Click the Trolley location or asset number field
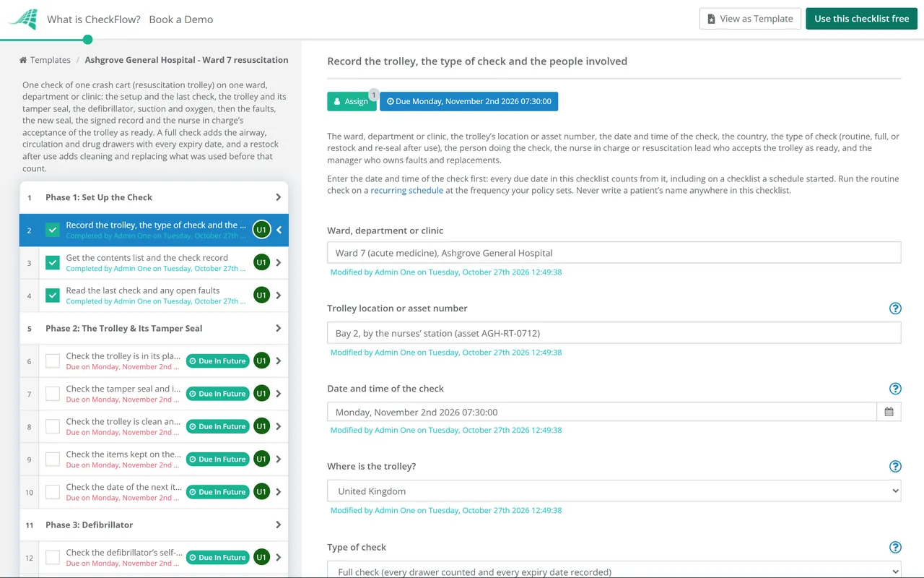The width and height of the screenshot is (924, 578). (x=614, y=333)
